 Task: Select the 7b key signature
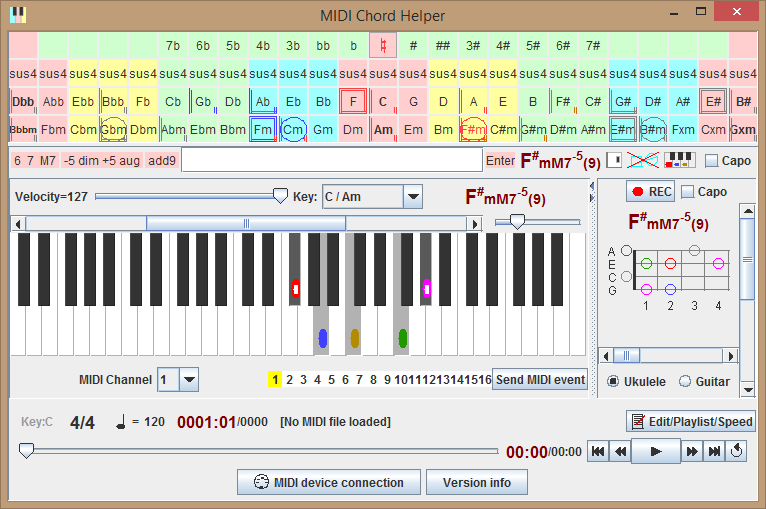click(172, 45)
